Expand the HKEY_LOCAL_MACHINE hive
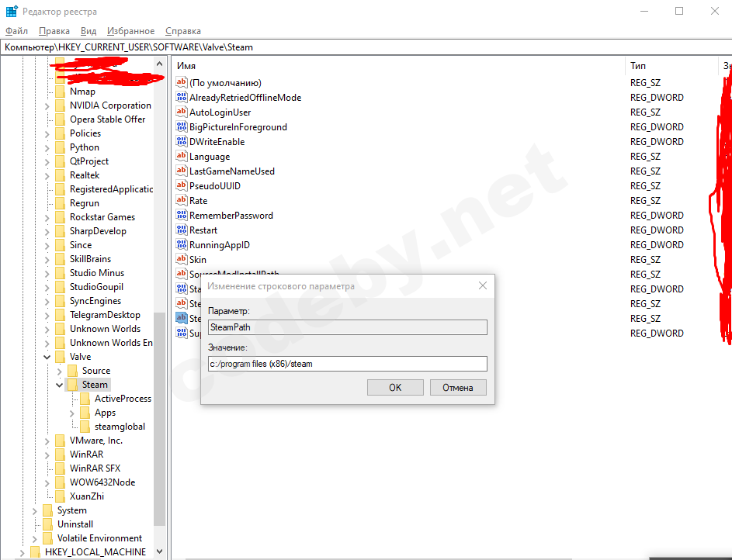Screen dimensions: 732x560 tap(22, 553)
